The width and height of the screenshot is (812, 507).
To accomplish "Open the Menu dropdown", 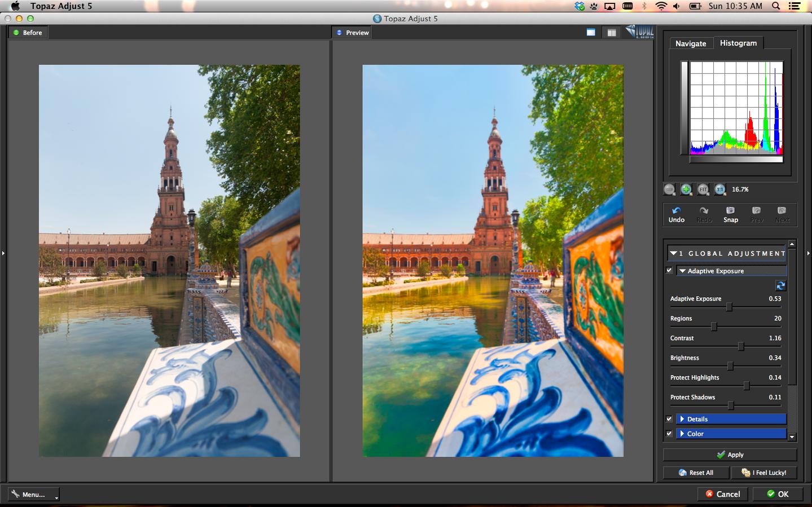I will tap(33, 495).
